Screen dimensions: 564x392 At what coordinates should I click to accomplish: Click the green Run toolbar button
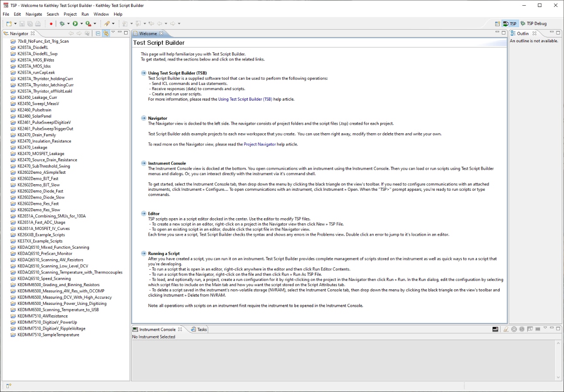click(75, 24)
